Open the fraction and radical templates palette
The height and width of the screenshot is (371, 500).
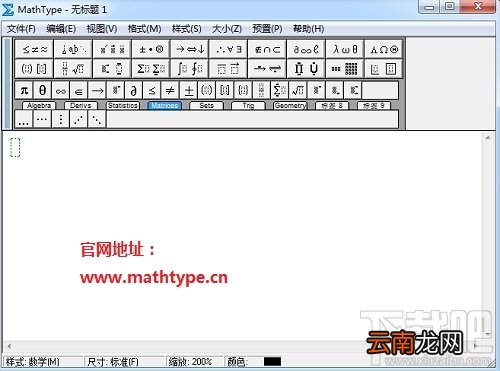coord(73,69)
